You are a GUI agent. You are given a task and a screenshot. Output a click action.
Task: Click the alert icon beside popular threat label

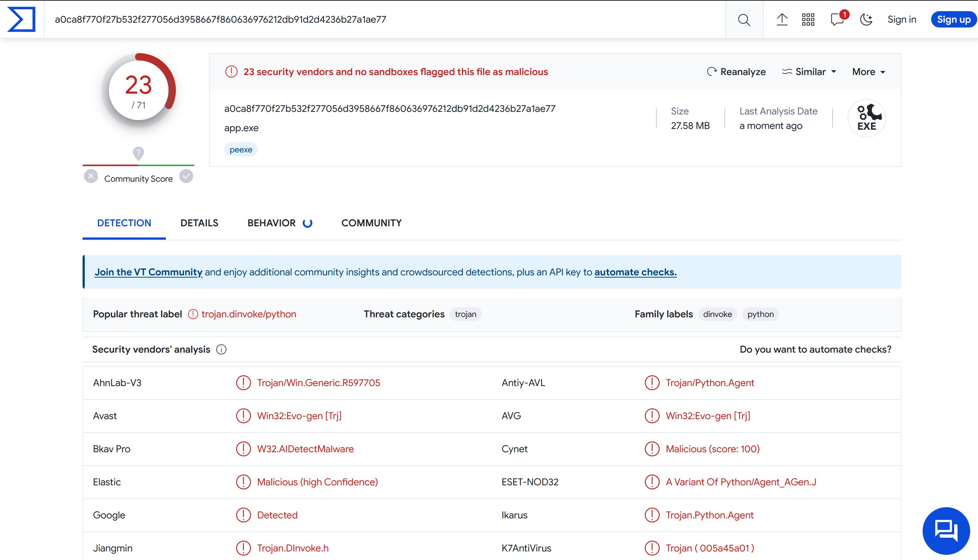coord(193,314)
